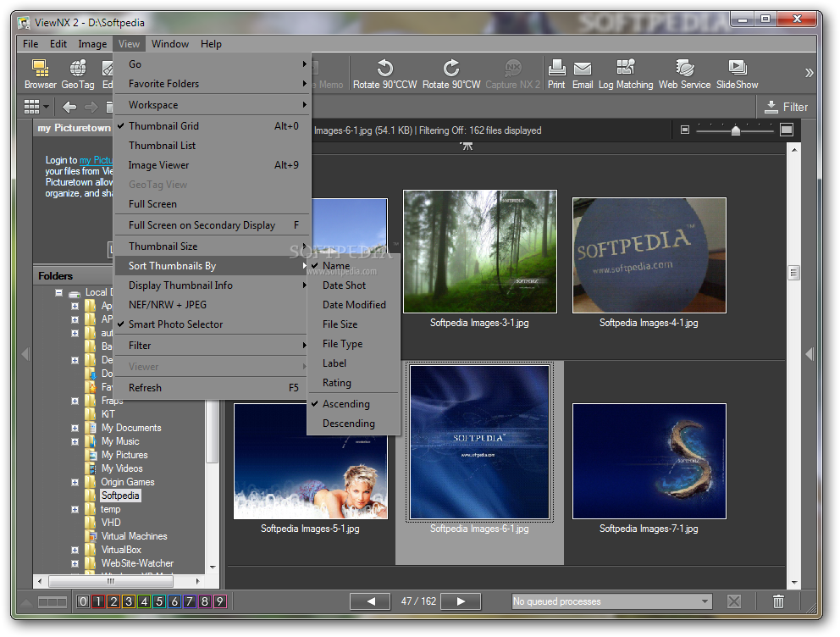The image size is (840, 637).
Task: Send image via Email icon
Action: [583, 74]
